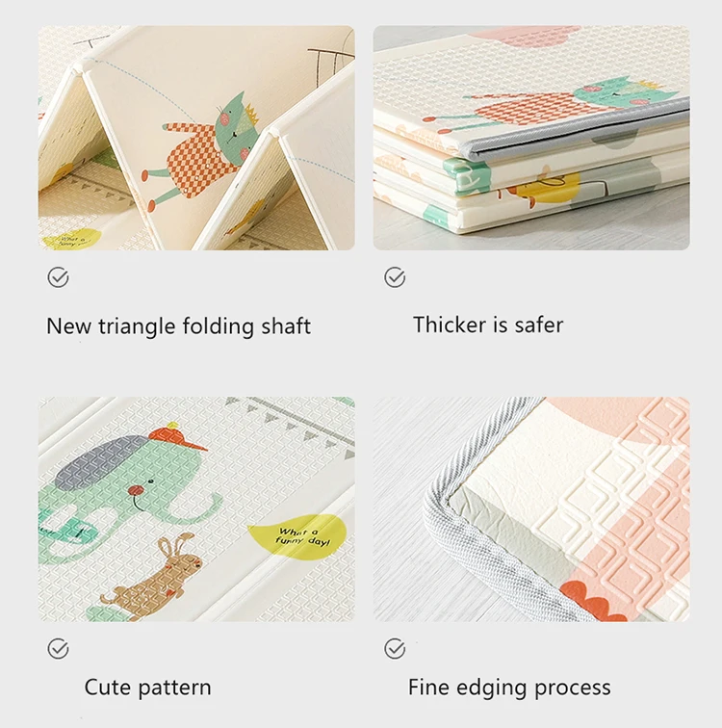
Task: Click the orange scalloped shape on mat
Action: pyautogui.click(x=592, y=601)
